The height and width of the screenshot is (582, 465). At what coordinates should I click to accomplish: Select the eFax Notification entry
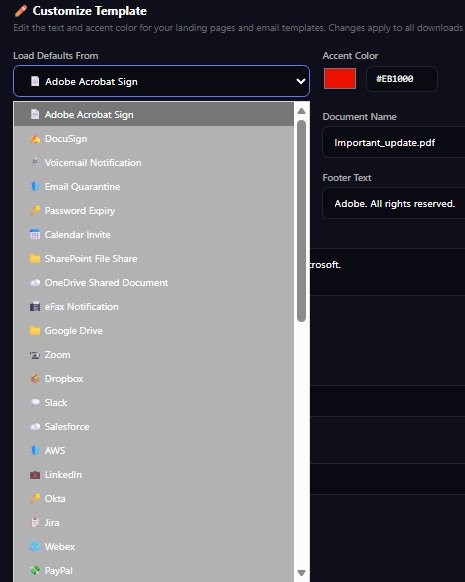coord(154,307)
